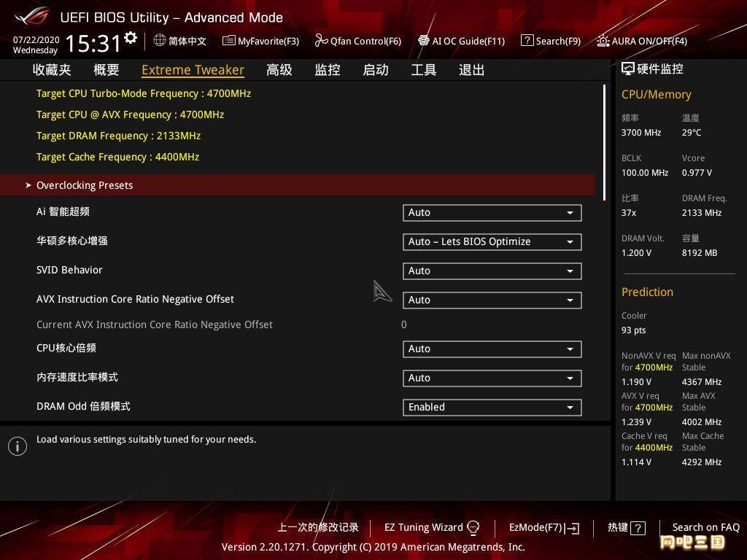Open the 退出 tab
The height and width of the screenshot is (560, 747).
coord(472,70)
